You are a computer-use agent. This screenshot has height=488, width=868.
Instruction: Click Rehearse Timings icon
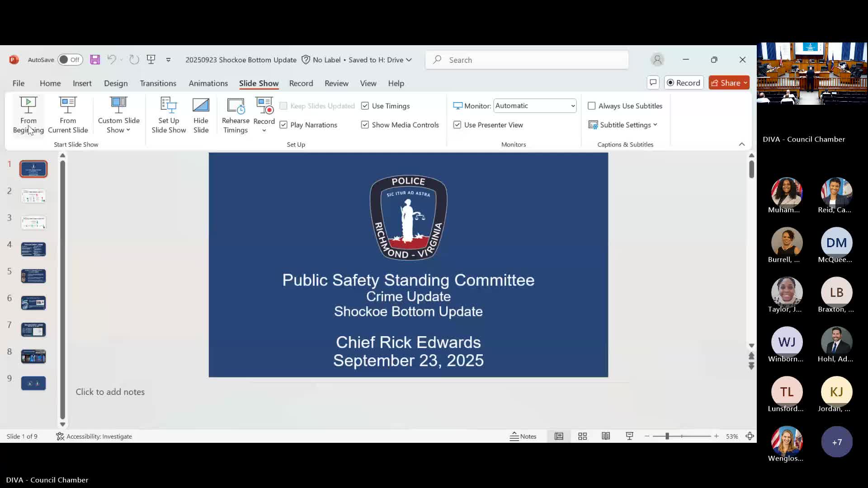236,106
